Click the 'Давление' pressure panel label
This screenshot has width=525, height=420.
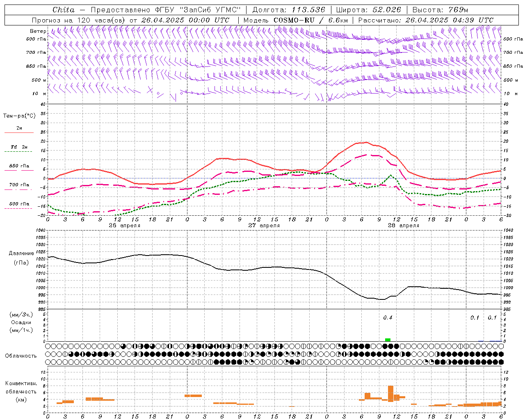(21, 253)
